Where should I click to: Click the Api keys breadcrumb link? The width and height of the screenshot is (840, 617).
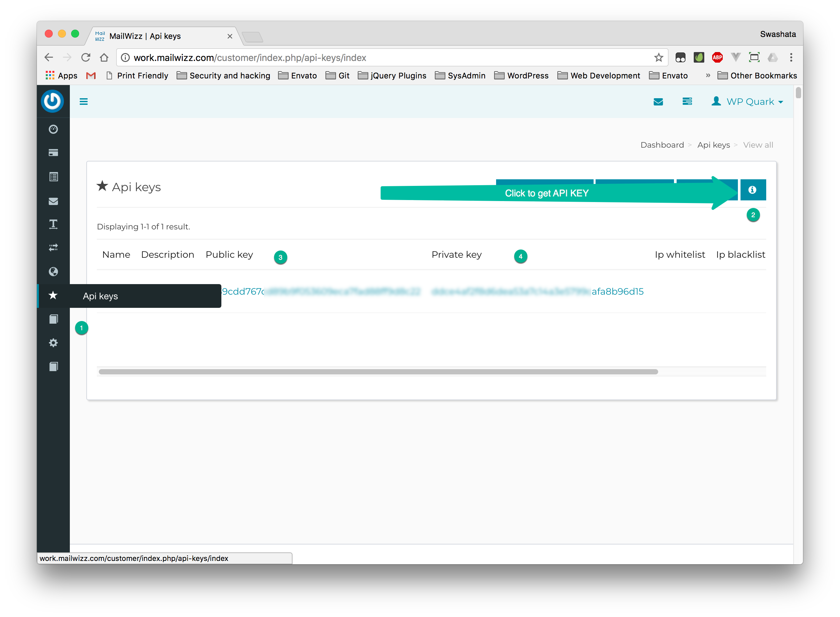714,145
